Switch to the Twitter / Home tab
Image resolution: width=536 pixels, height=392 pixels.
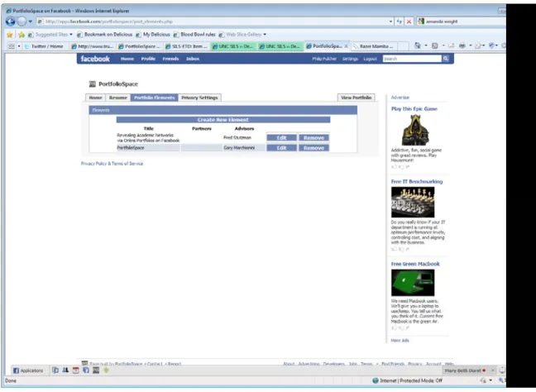coord(45,46)
